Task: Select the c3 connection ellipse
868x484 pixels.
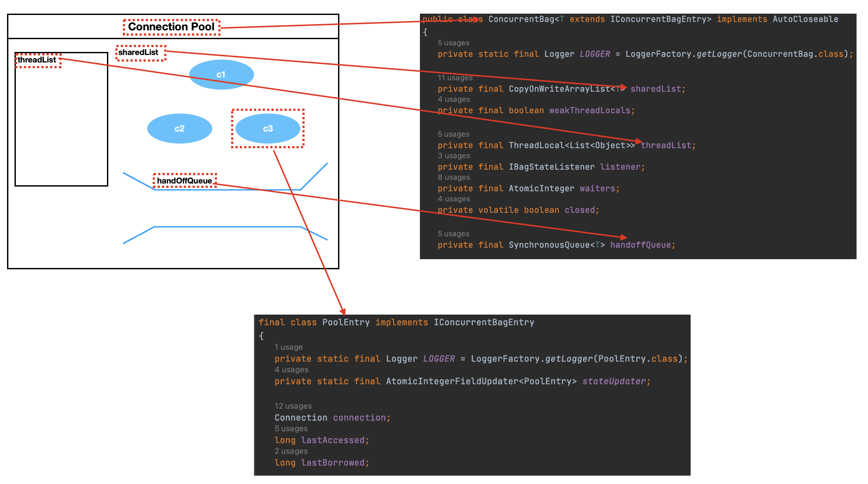Action: coord(268,128)
